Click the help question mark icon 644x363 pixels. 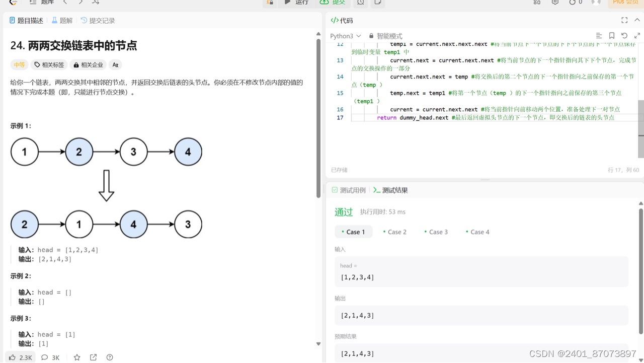click(x=110, y=357)
